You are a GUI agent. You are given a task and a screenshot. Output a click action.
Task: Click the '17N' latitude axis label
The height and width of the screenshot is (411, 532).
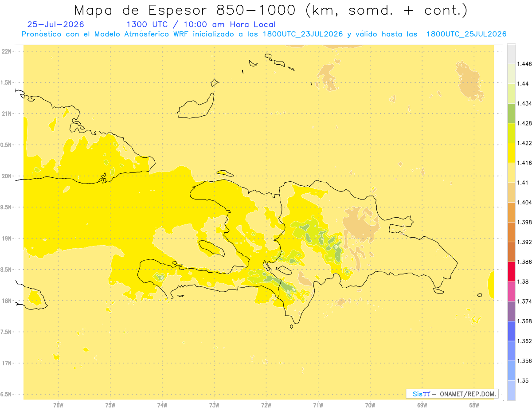click(7, 363)
